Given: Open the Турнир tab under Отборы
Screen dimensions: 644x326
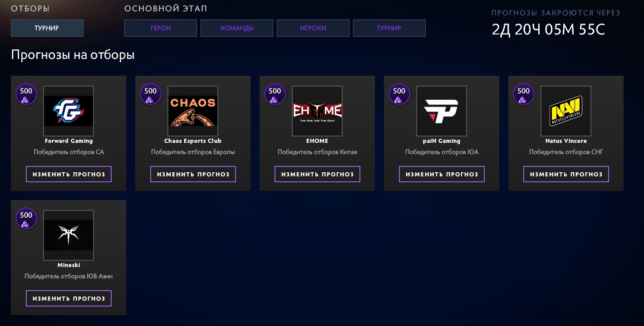Looking at the screenshot, I should (x=47, y=28).
